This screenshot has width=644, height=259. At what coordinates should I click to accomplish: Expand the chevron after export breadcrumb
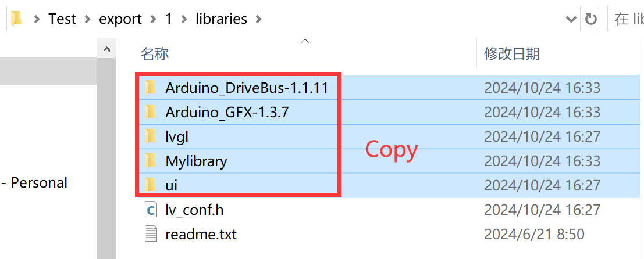153,19
